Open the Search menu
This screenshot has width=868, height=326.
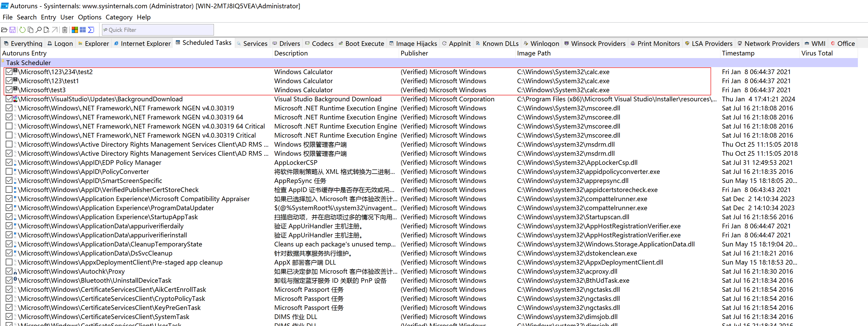(27, 17)
